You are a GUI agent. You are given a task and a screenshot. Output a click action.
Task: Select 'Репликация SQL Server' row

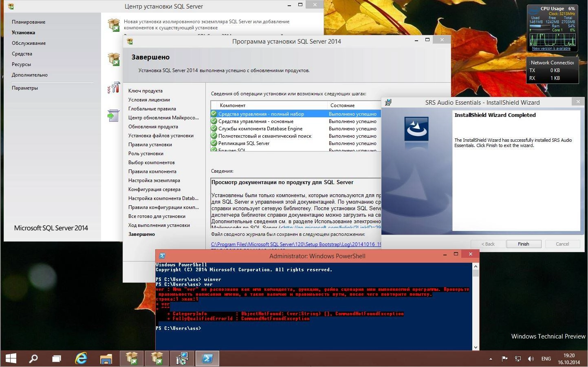coord(295,143)
